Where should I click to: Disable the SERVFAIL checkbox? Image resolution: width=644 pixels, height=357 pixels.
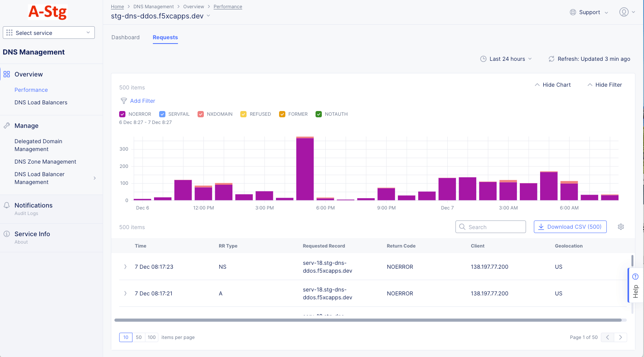click(162, 114)
